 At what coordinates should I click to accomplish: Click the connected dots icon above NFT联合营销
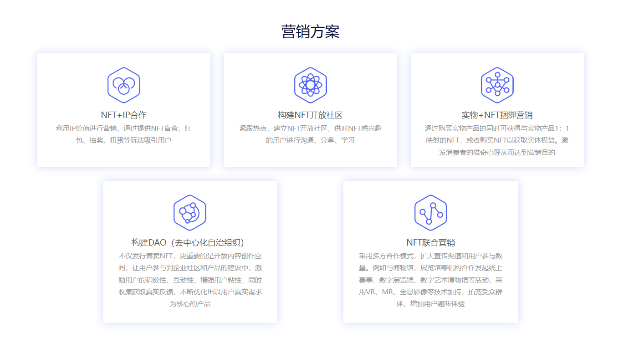click(x=430, y=213)
